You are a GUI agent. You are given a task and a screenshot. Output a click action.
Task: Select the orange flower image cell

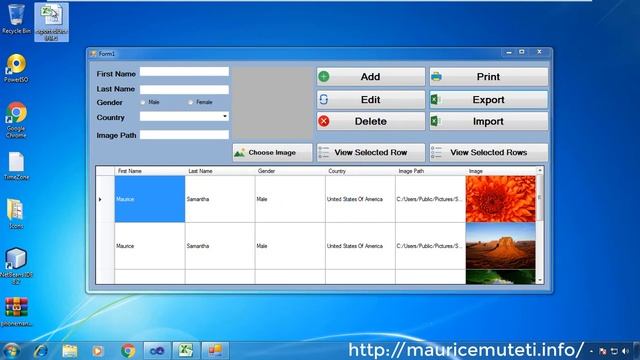(501, 199)
